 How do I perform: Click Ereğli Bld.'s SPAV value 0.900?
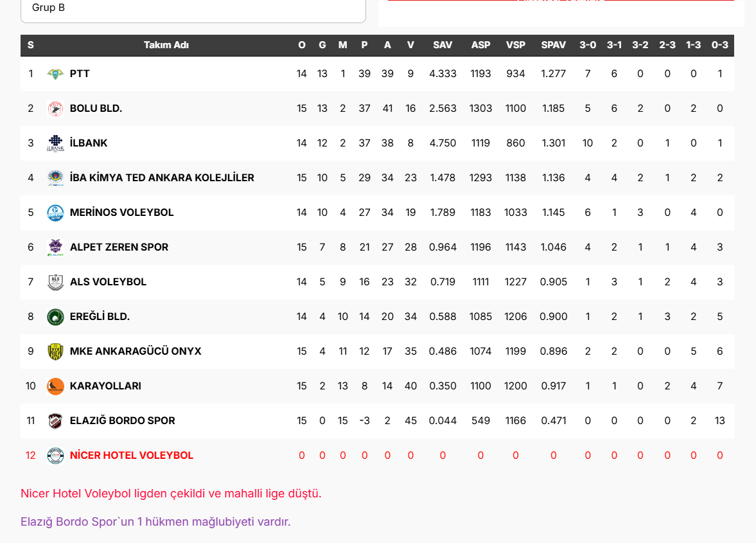click(x=554, y=317)
